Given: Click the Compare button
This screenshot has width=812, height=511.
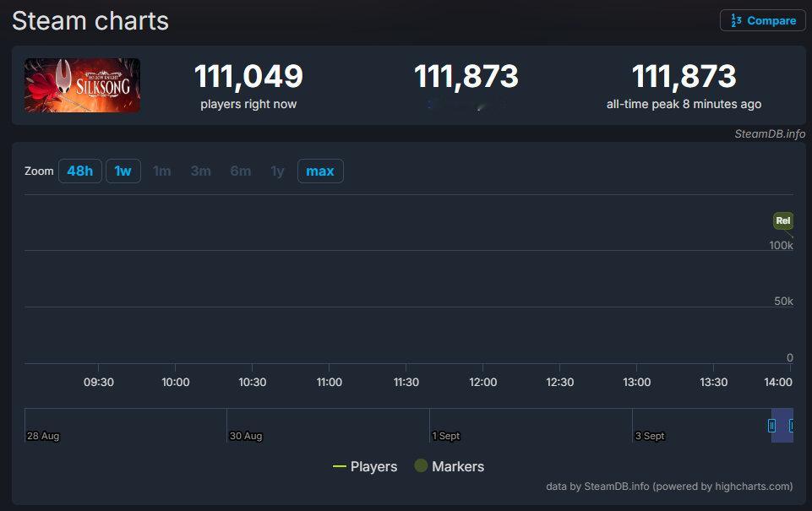Looking at the screenshot, I should (762, 21).
